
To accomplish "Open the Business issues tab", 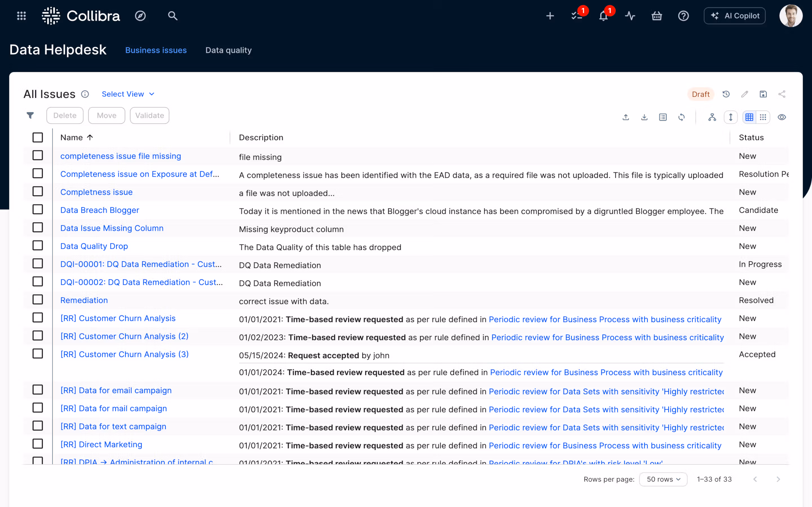I will (156, 50).
